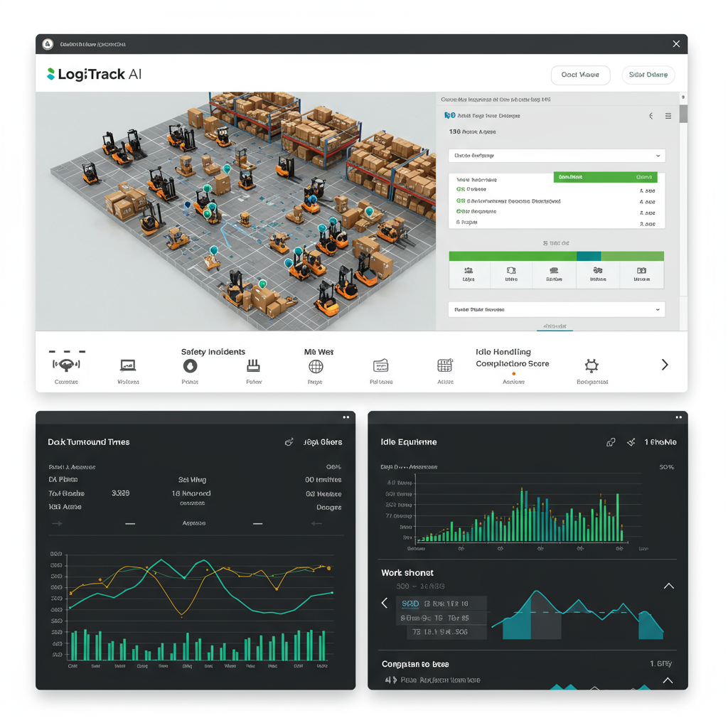Click the operators icon in the right status panel
Screen dimensions: 728x728
[469, 274]
